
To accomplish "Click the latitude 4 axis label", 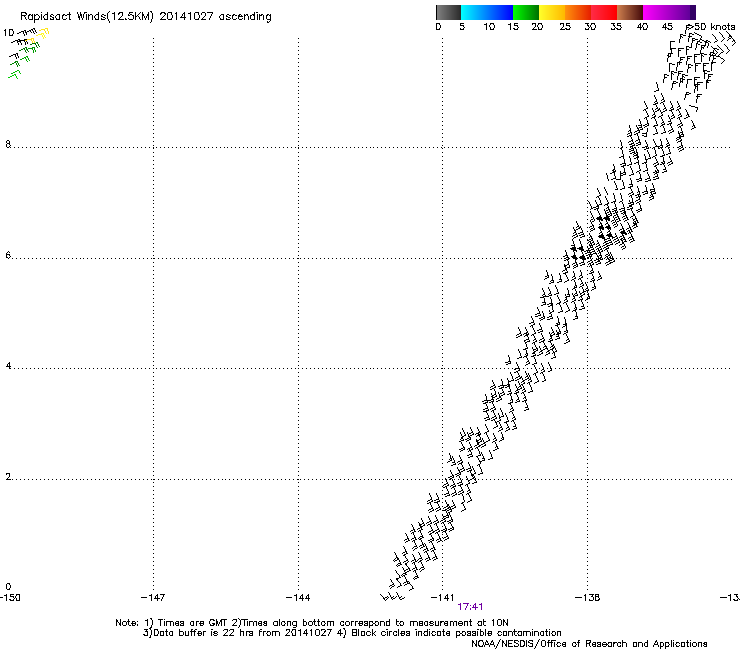I will [8, 365].
